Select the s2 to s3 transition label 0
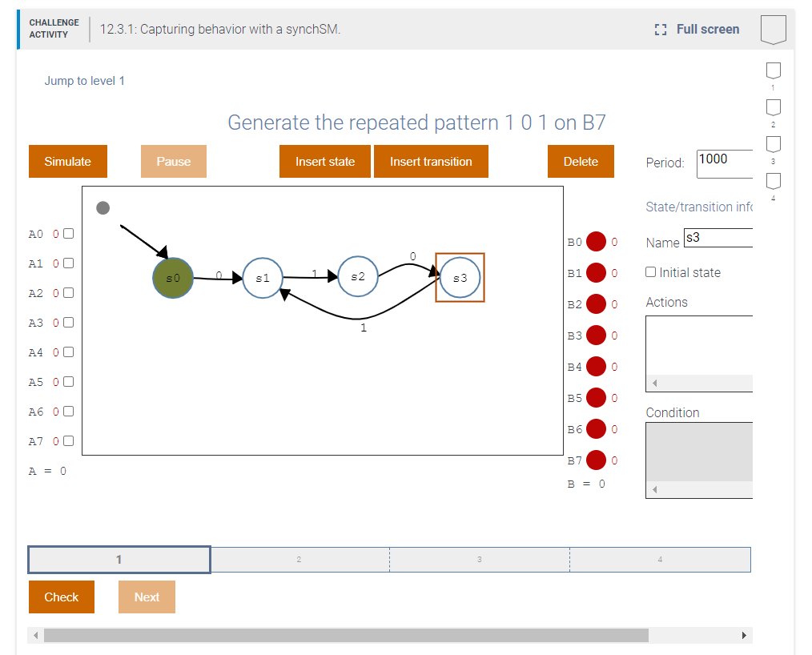Image resolution: width=812 pixels, height=655 pixels. point(412,256)
